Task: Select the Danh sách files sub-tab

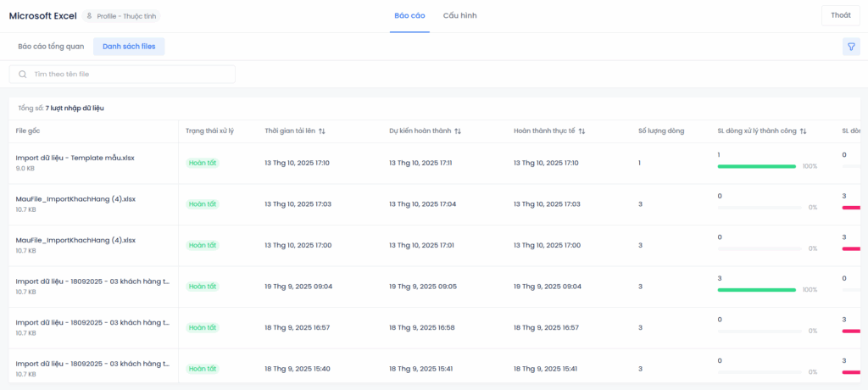Action: pyautogui.click(x=129, y=47)
